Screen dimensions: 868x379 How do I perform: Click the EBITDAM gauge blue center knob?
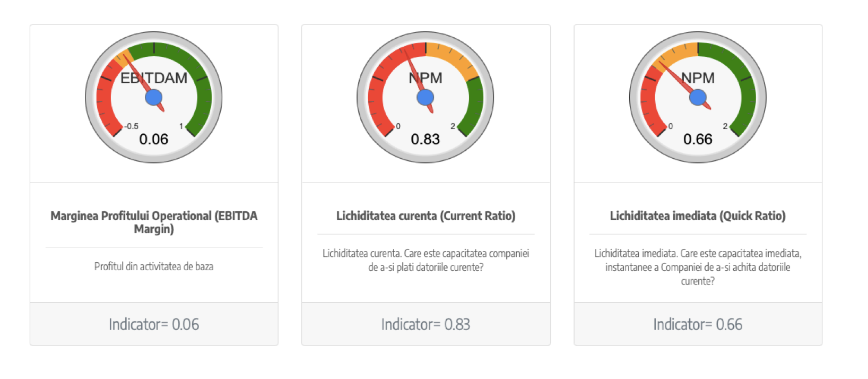[x=154, y=97]
